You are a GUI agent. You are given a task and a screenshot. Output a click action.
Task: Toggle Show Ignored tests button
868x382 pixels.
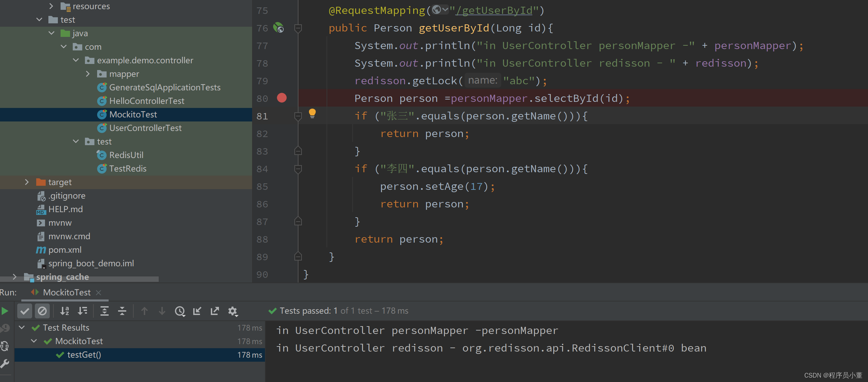(x=42, y=311)
